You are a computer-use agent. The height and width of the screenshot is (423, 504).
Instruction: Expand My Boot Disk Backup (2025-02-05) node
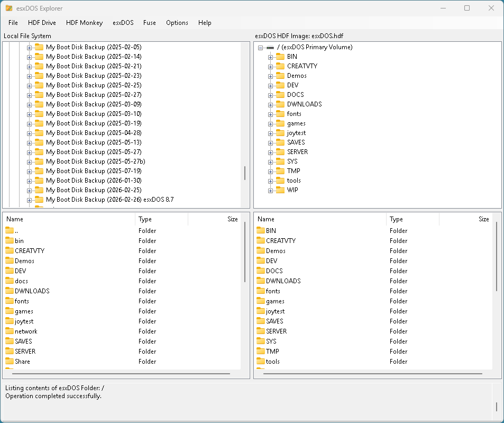coord(29,48)
